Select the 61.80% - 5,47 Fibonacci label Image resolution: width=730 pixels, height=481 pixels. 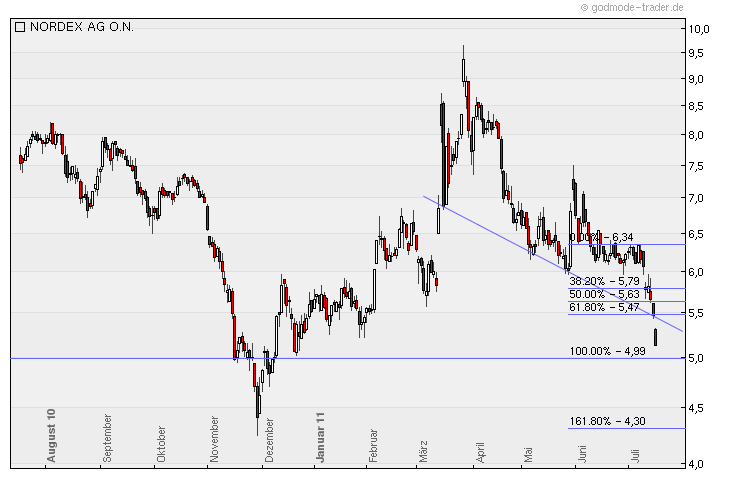click(604, 307)
